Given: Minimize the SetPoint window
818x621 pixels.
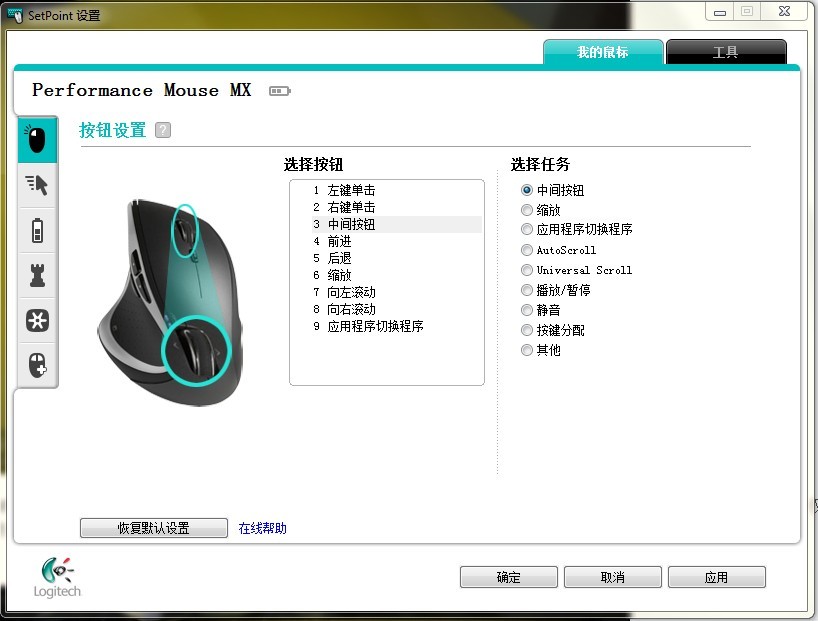Looking at the screenshot, I should (720, 11).
